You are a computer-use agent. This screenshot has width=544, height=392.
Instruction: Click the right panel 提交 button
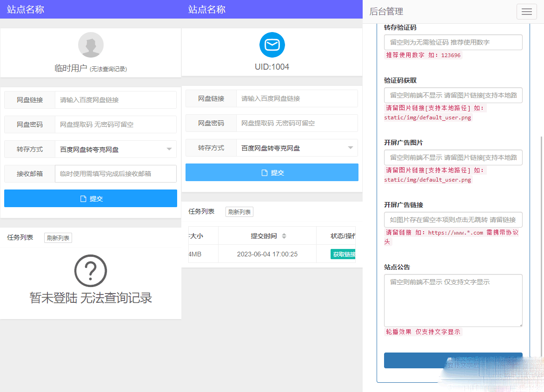[x=272, y=172]
